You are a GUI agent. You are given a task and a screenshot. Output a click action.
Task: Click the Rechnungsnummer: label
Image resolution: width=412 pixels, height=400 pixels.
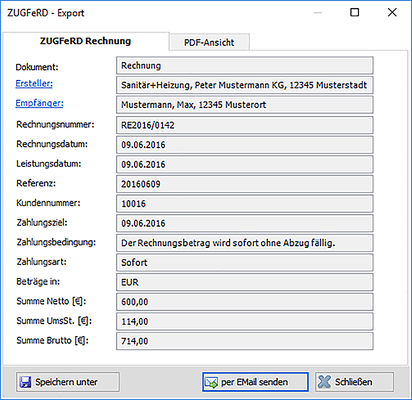55,124
